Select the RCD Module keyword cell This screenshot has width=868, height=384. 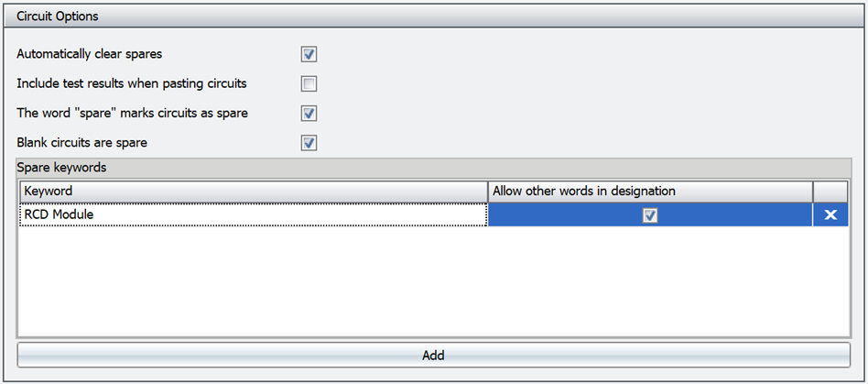[253, 214]
